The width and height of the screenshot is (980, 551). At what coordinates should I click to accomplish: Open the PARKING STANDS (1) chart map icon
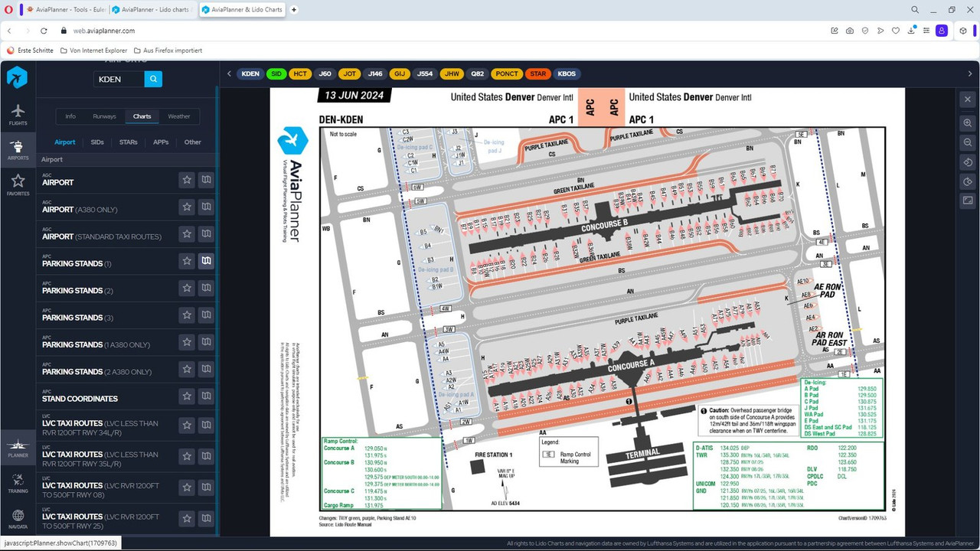pos(205,261)
